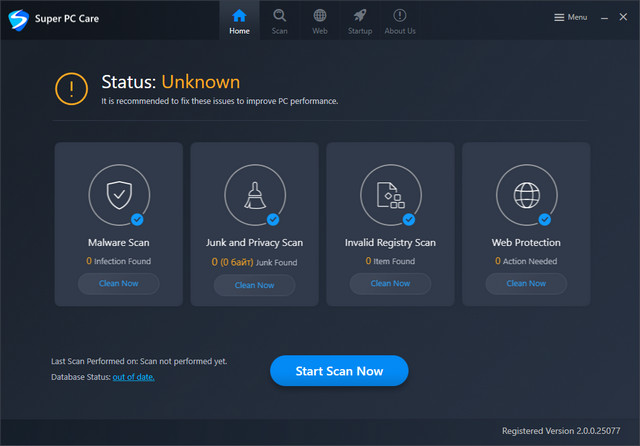Open the 'out of date' database link
Screen dimensions: 640x446
point(133,377)
